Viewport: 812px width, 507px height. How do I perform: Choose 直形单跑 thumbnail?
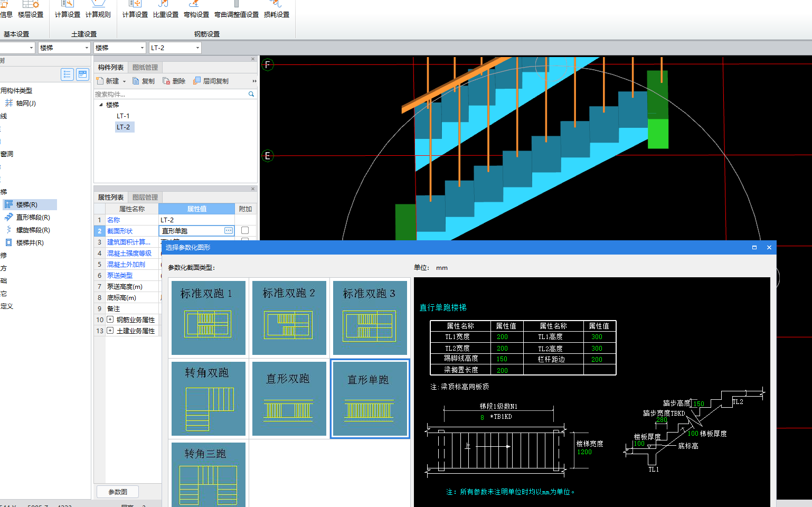pos(370,399)
